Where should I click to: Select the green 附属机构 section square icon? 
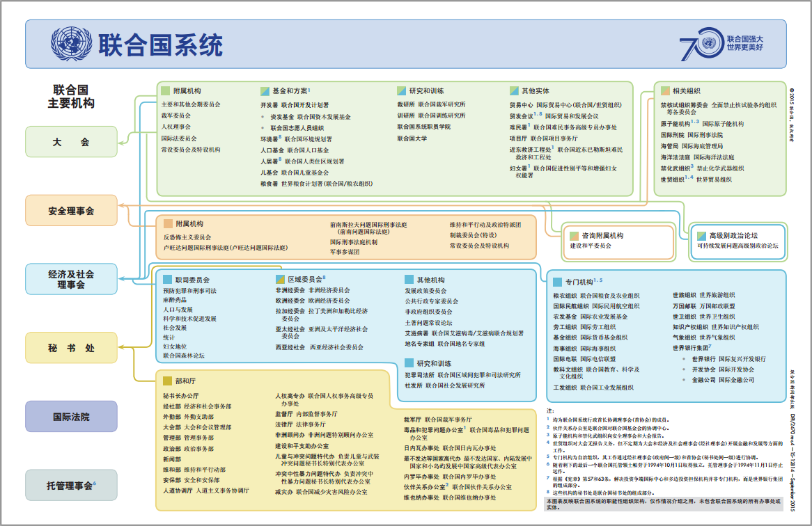coord(166,90)
